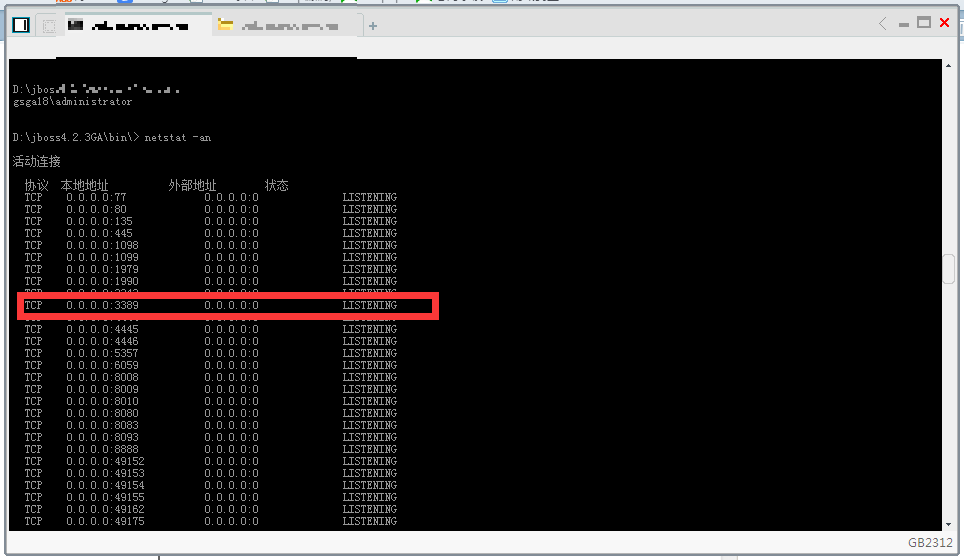
Task: Click TCP protocol on the port 8888 row
Action: (33, 449)
